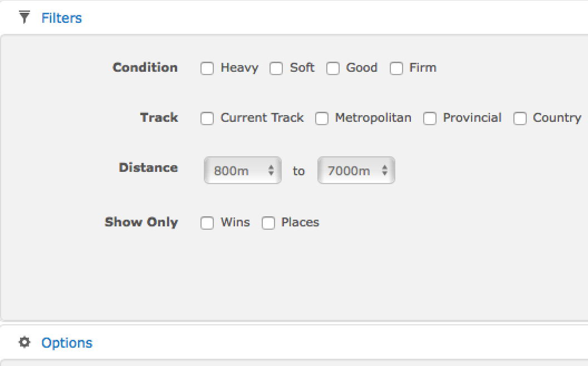Tick the Country track checkbox
Viewport: 588px width, 366px height.
pyautogui.click(x=520, y=118)
